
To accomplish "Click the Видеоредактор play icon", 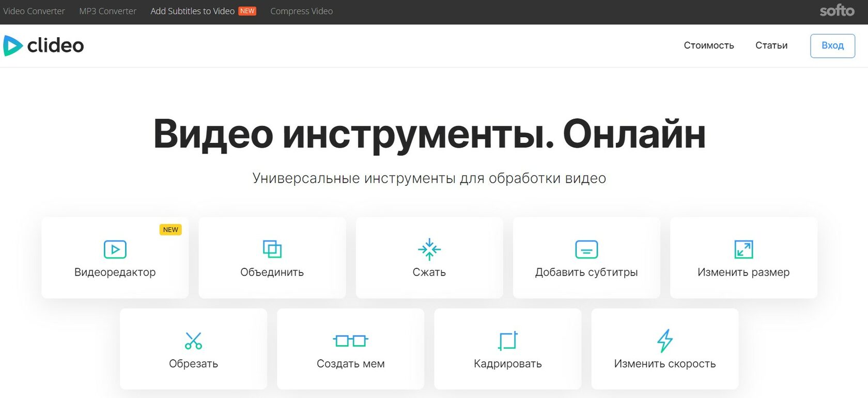I will tap(115, 249).
